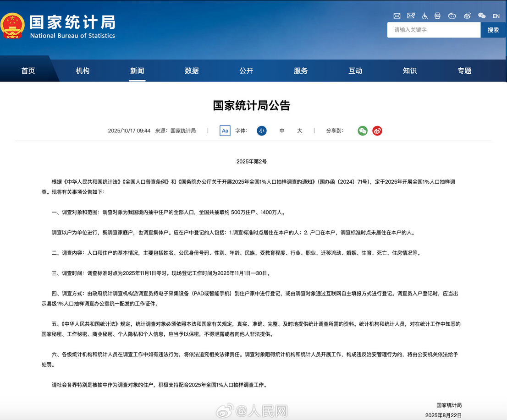This screenshot has height=420, width=507.
Task: Click the robot face assistant icon
Action: [x=452, y=16]
